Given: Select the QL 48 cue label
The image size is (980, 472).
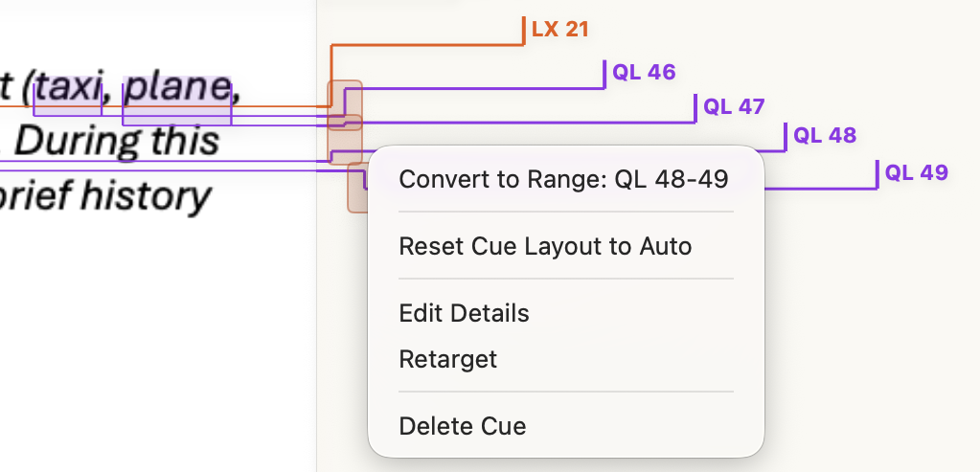Looking at the screenshot, I should (x=825, y=136).
